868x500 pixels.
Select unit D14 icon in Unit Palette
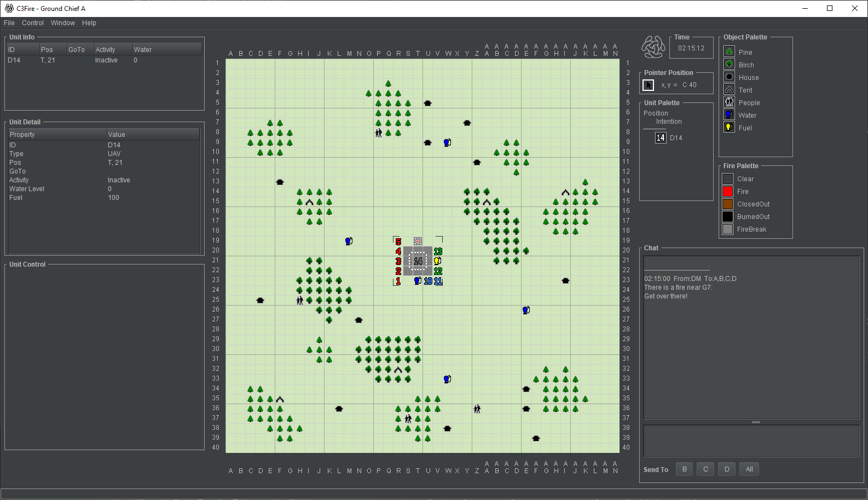(661, 137)
